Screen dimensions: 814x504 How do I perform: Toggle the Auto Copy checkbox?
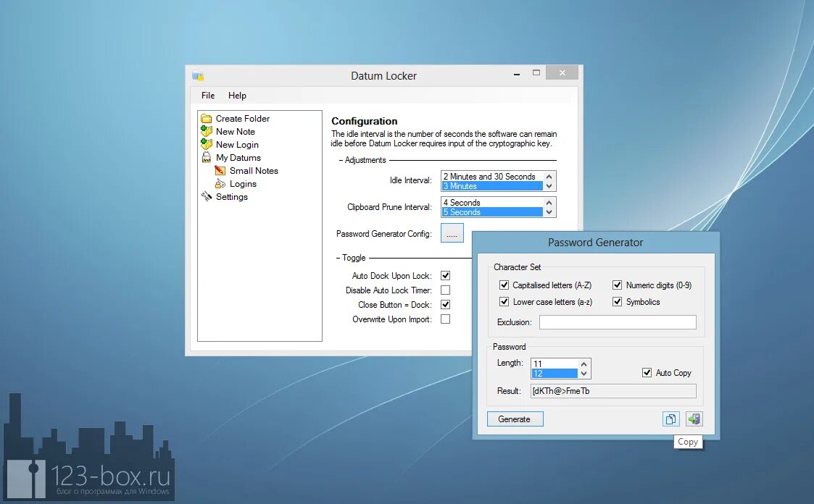point(647,372)
